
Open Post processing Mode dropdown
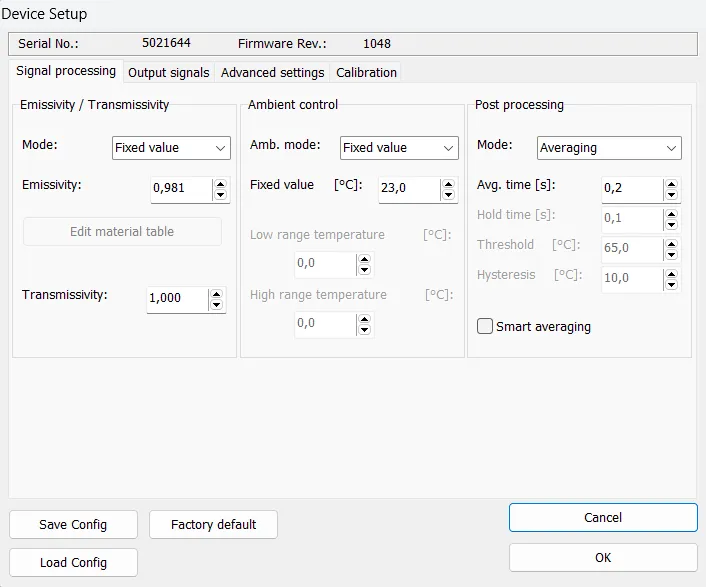tap(609, 148)
